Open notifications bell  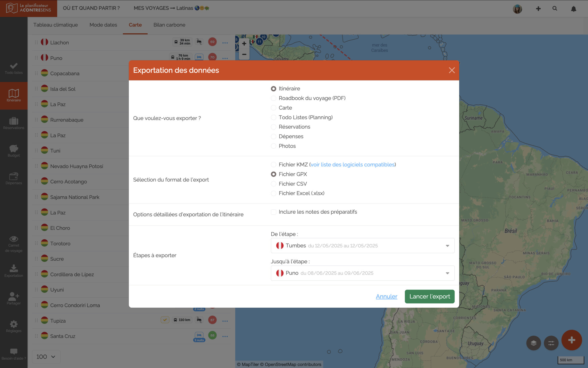click(573, 9)
